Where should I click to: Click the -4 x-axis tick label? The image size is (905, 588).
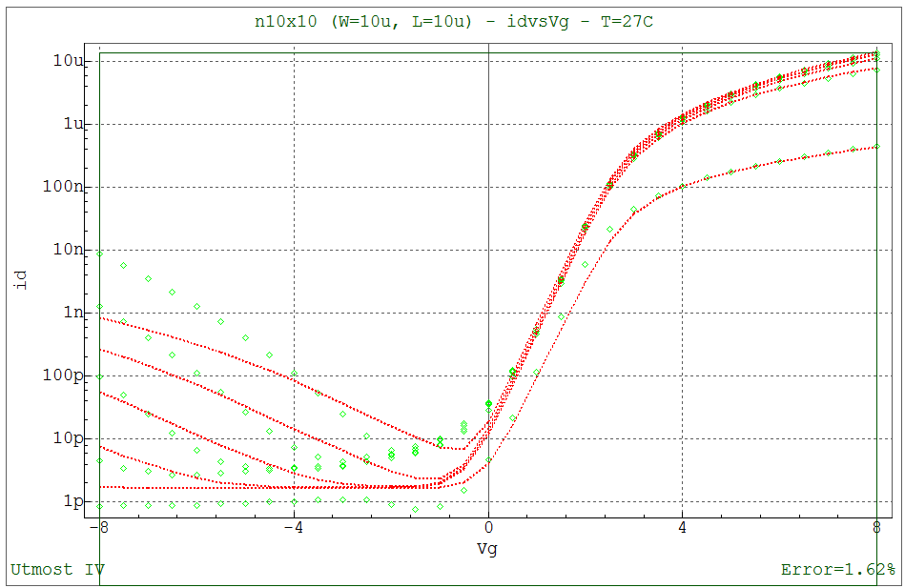click(294, 527)
